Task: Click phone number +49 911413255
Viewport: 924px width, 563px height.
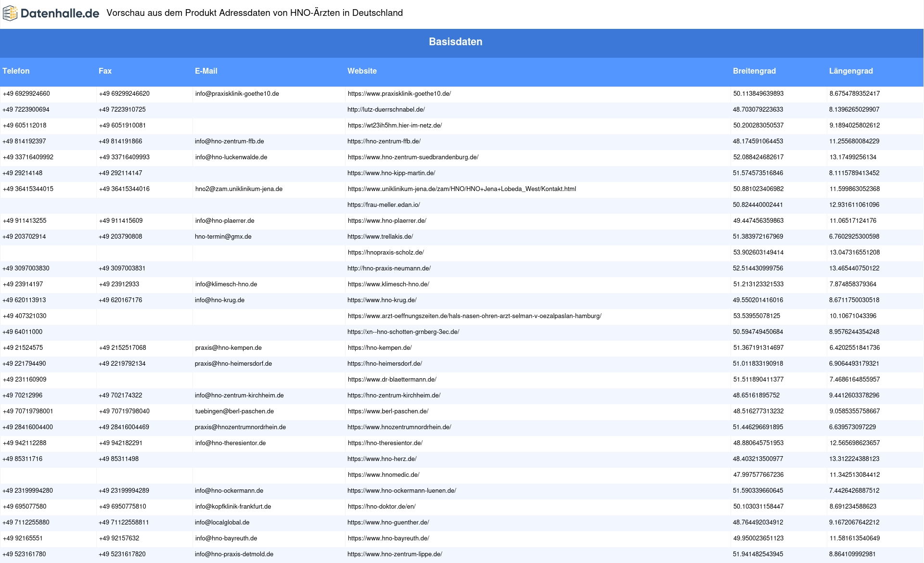Action: click(x=25, y=221)
